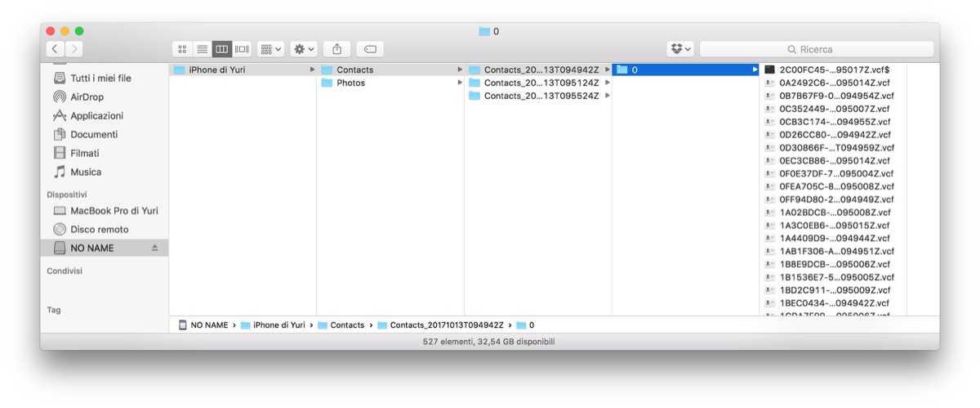Select file 0FF94D80-2...094949Z.vcf
This screenshot has height=408, width=980.
click(x=834, y=200)
